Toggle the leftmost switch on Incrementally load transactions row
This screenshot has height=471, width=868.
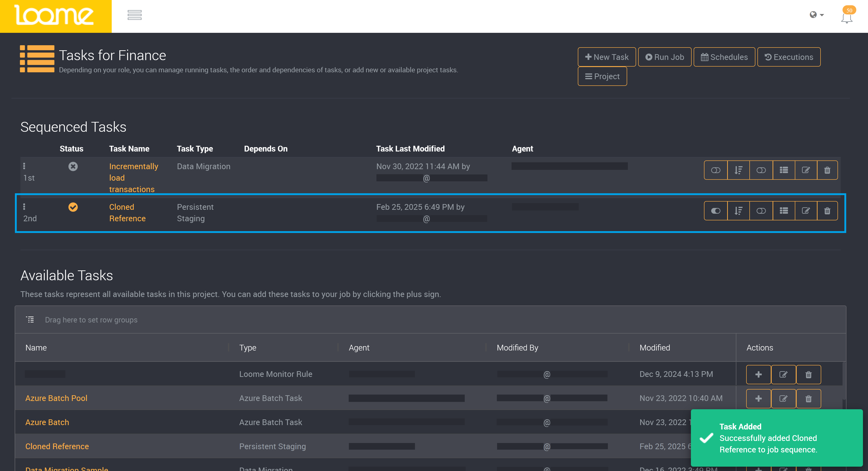716,170
